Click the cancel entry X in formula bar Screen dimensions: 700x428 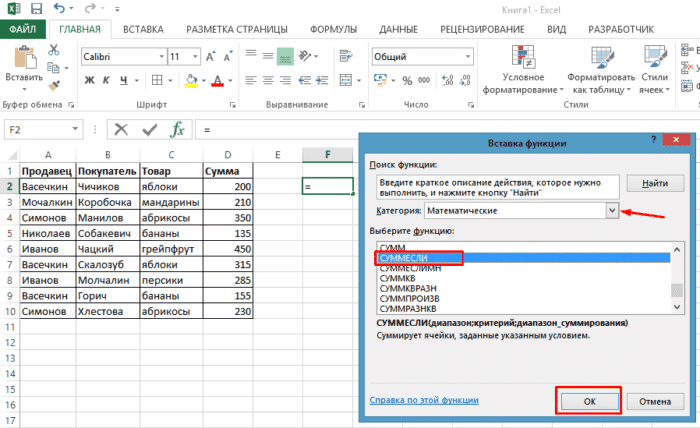(121, 129)
